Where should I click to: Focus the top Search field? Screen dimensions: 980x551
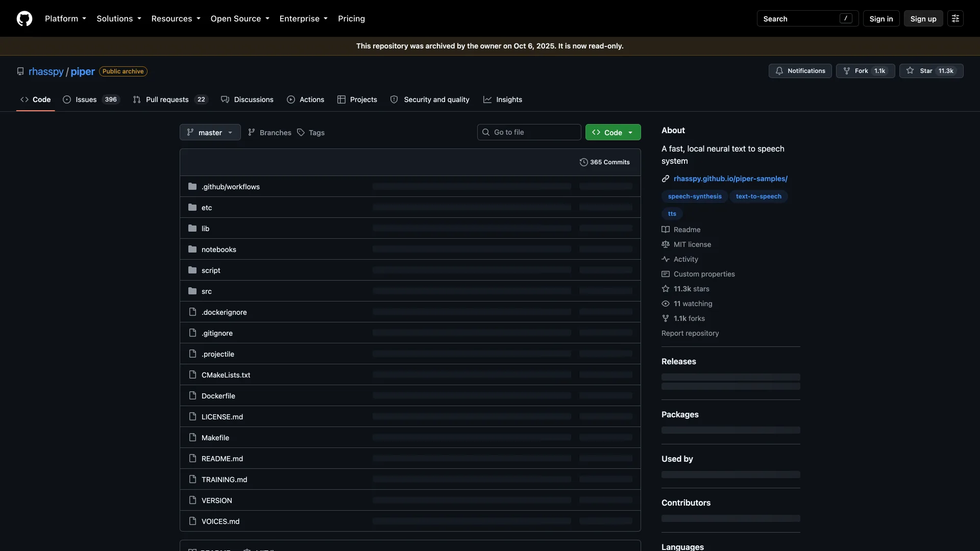[807, 19]
